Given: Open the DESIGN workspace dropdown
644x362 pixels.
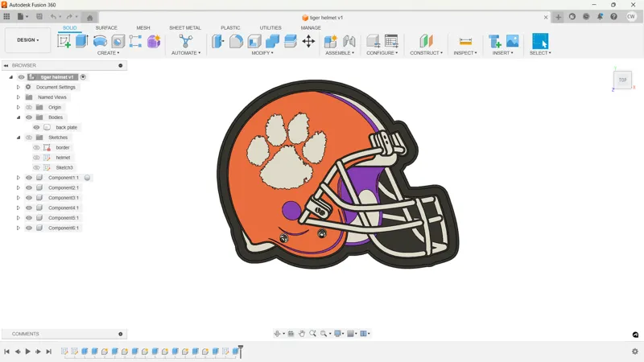Looking at the screenshot, I should tap(28, 39).
